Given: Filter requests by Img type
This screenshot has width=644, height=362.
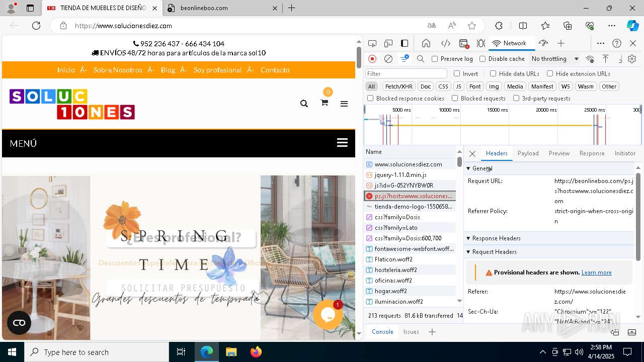Looking at the screenshot, I should (494, 86).
